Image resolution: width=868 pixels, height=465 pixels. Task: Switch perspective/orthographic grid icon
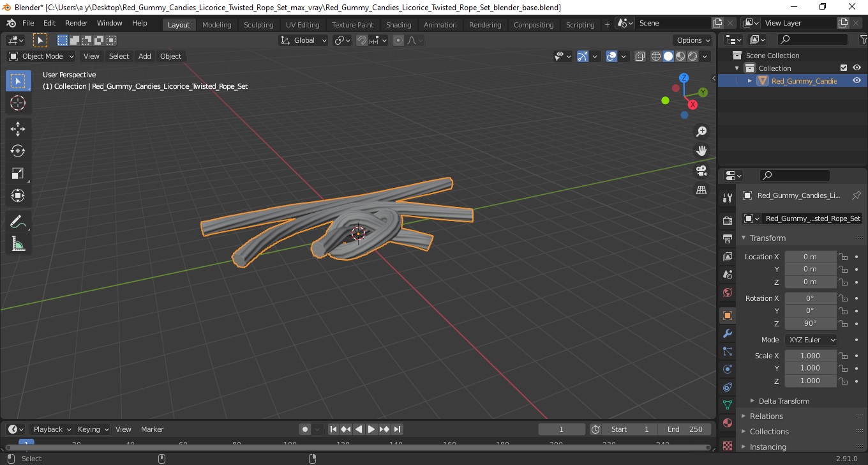pyautogui.click(x=701, y=190)
